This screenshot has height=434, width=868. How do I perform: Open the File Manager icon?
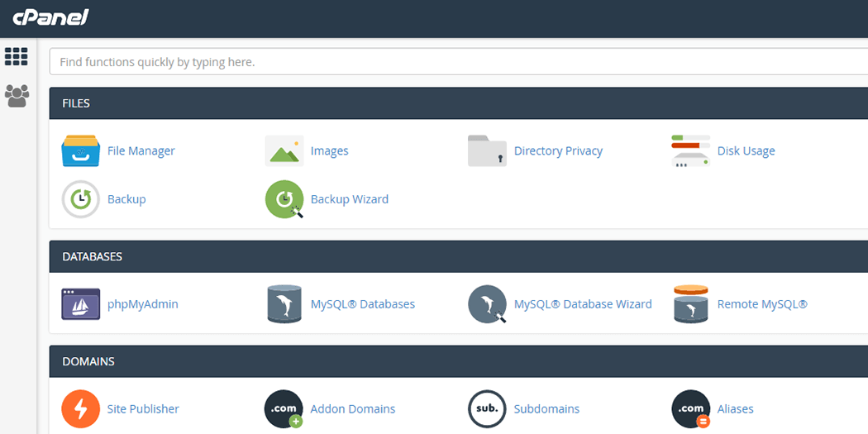tap(80, 151)
